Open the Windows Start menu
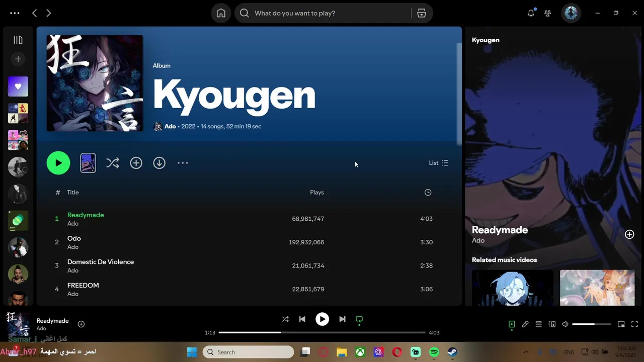Viewport: 644px width, 362px height. click(192, 352)
